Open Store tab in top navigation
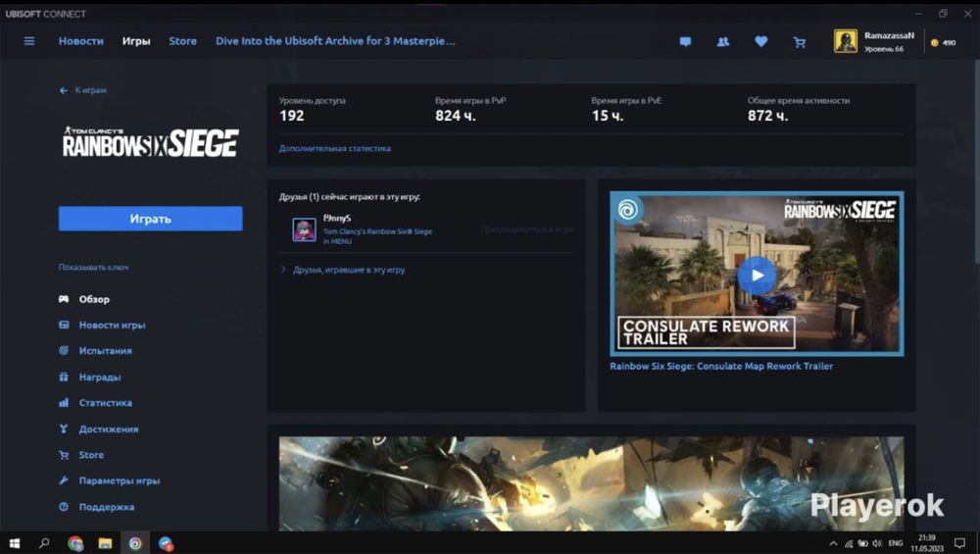980x554 pixels. [x=182, y=41]
